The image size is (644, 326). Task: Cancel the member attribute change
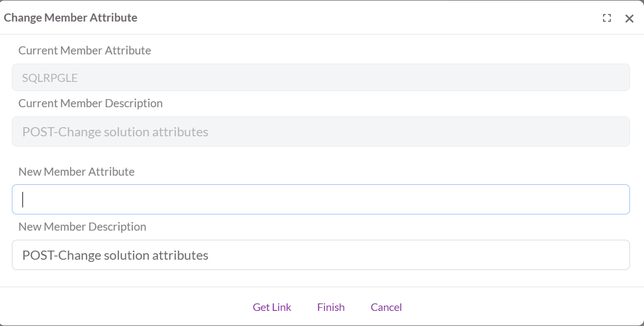click(386, 307)
